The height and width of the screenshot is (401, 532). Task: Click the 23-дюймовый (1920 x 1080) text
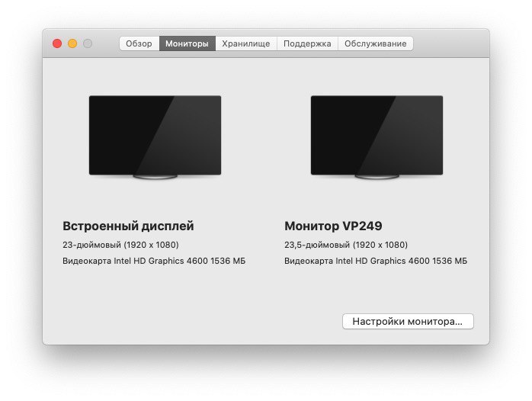point(120,245)
